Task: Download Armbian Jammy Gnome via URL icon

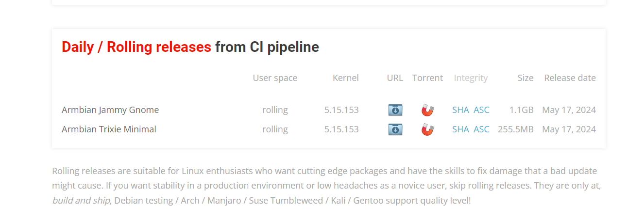Action: click(x=395, y=110)
